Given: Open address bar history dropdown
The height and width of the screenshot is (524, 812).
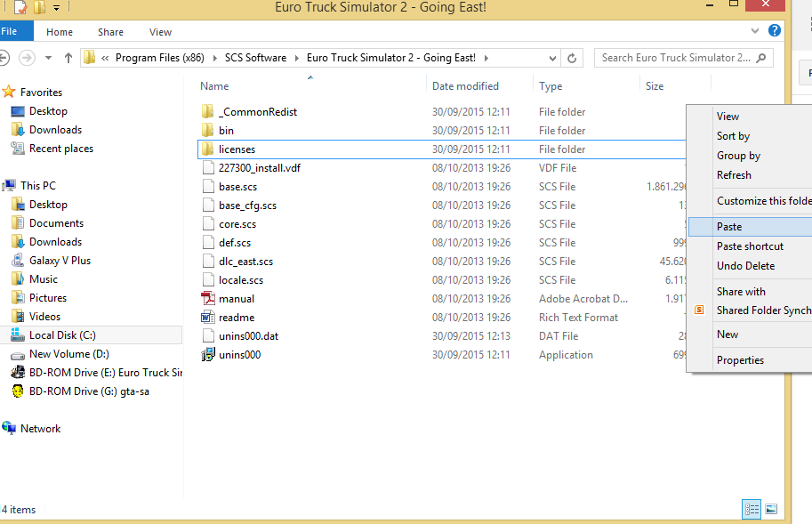Looking at the screenshot, I should [552, 58].
